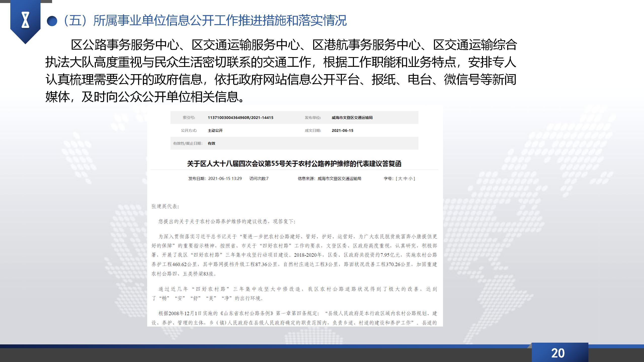Click the document title about 第55号 农村公路养护维修
Screen dimensions: 644x362
(294, 164)
